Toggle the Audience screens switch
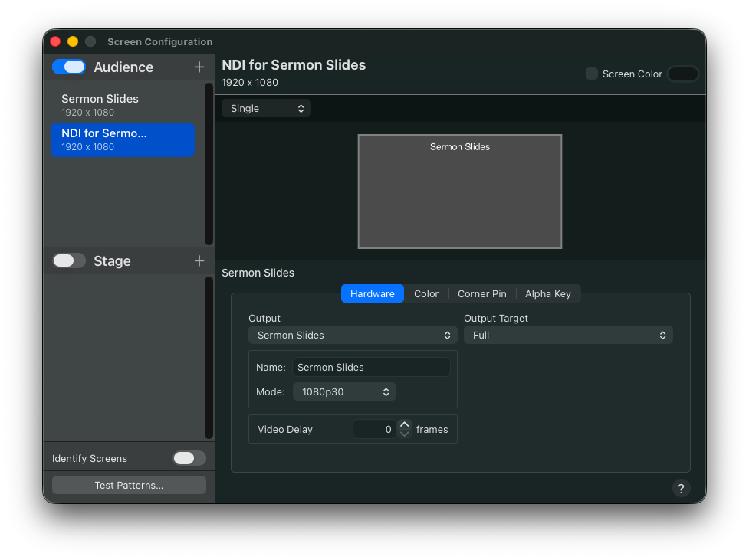 [69, 67]
